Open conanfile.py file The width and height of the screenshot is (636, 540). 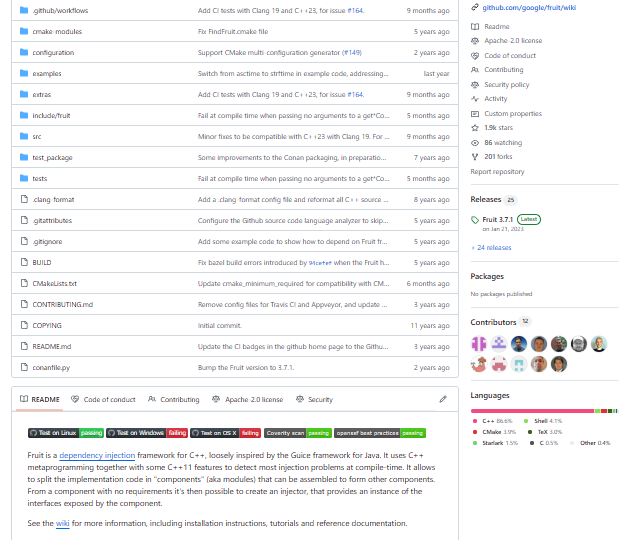[51, 368]
